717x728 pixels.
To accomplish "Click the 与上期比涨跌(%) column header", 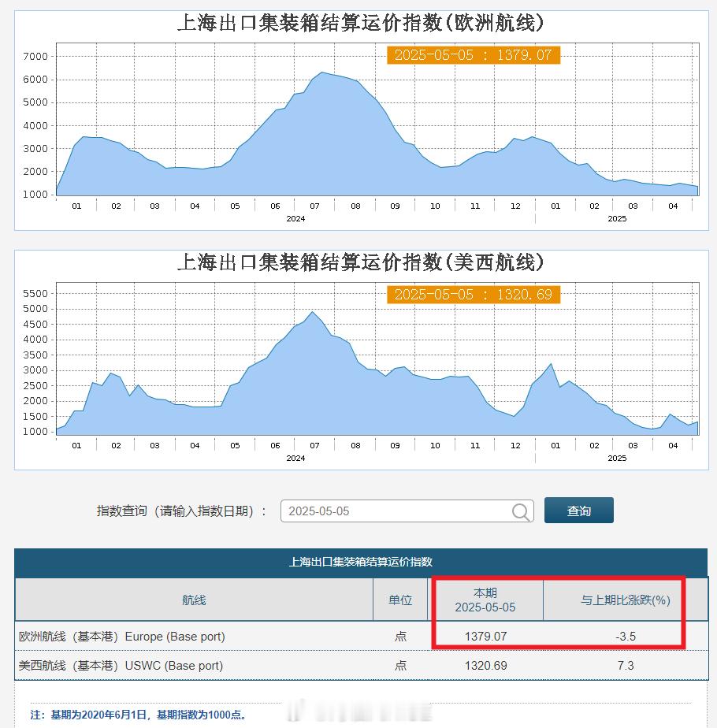I will point(625,600).
